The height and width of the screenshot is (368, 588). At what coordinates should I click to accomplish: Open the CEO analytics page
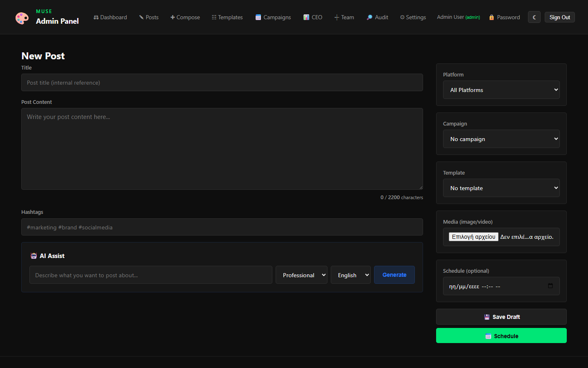point(313,17)
